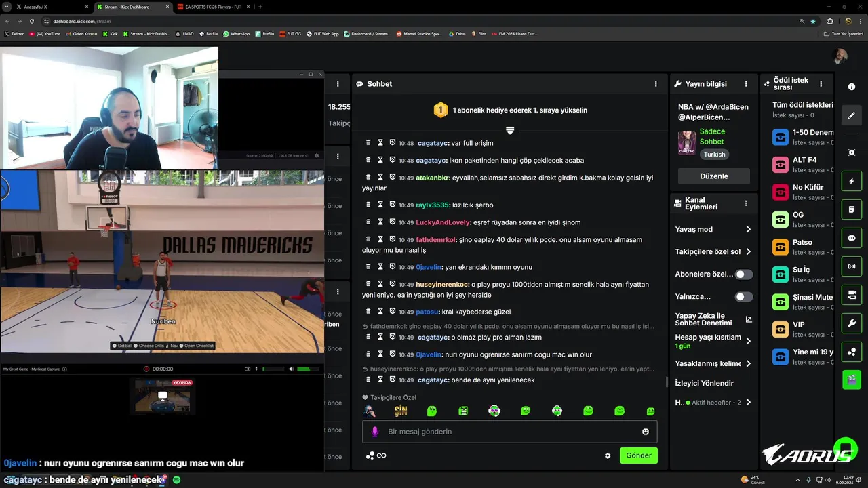
Task: Click the Düzenle button in Yayın bilgisi
Action: click(x=714, y=176)
